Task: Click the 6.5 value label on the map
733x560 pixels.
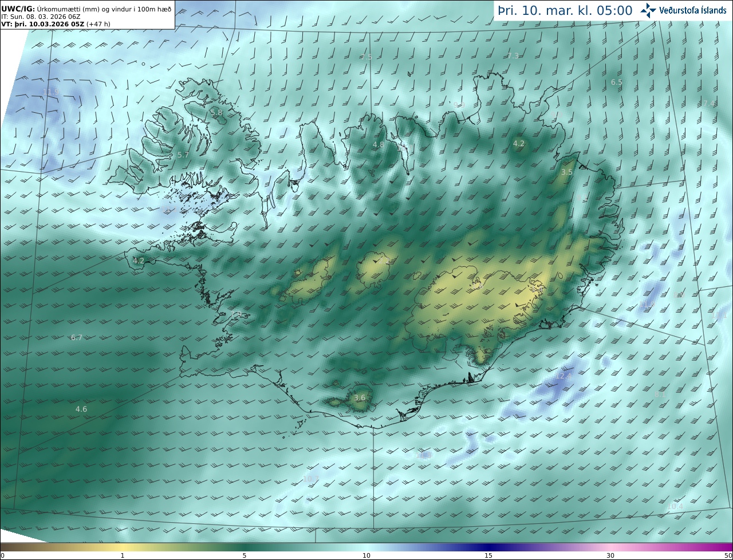Action: point(616,82)
